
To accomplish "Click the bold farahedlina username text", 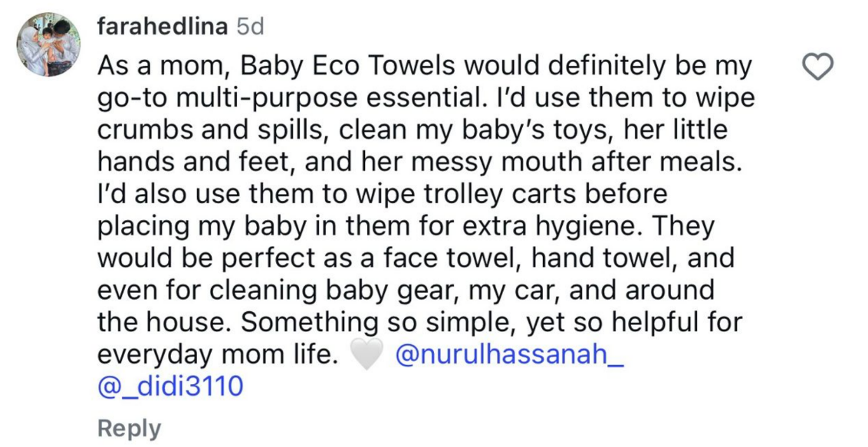I will click(x=159, y=24).
